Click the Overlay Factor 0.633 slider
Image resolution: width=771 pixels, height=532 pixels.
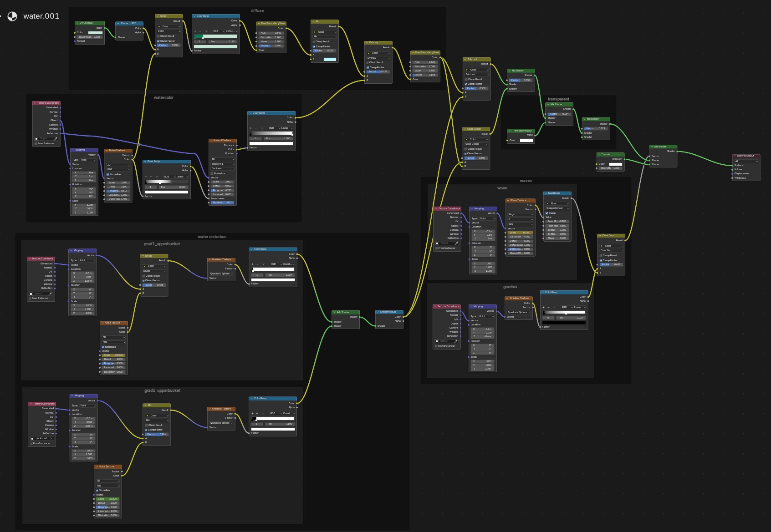(x=378, y=71)
